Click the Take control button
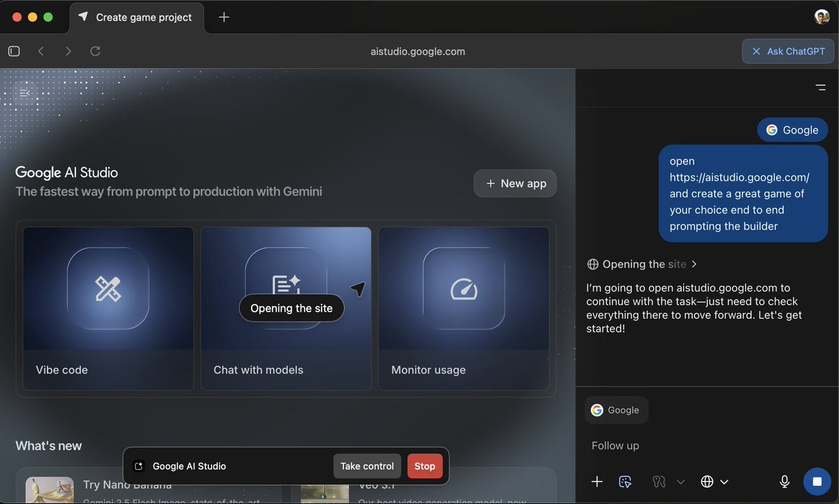 367,466
